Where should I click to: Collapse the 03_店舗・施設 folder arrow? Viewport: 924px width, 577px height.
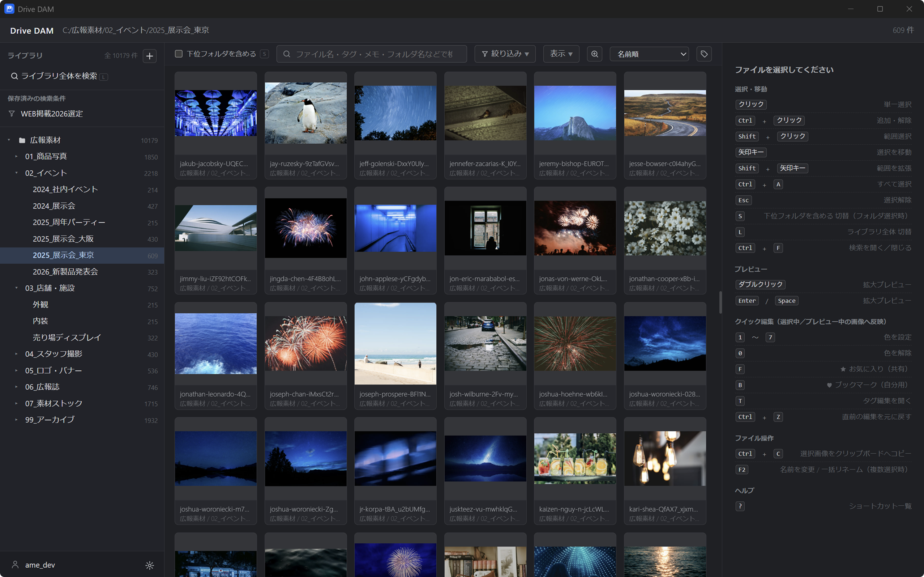click(x=16, y=288)
